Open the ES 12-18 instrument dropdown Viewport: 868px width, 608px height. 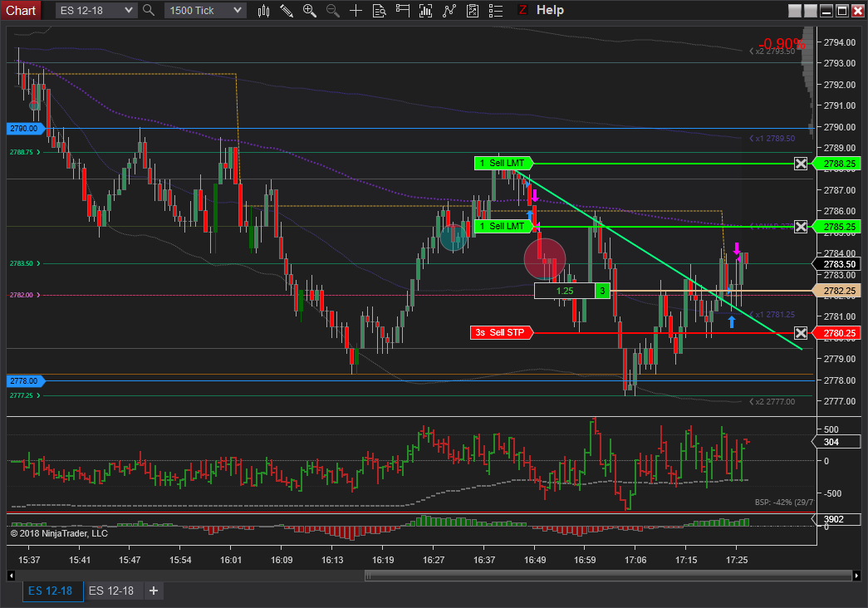tap(96, 11)
